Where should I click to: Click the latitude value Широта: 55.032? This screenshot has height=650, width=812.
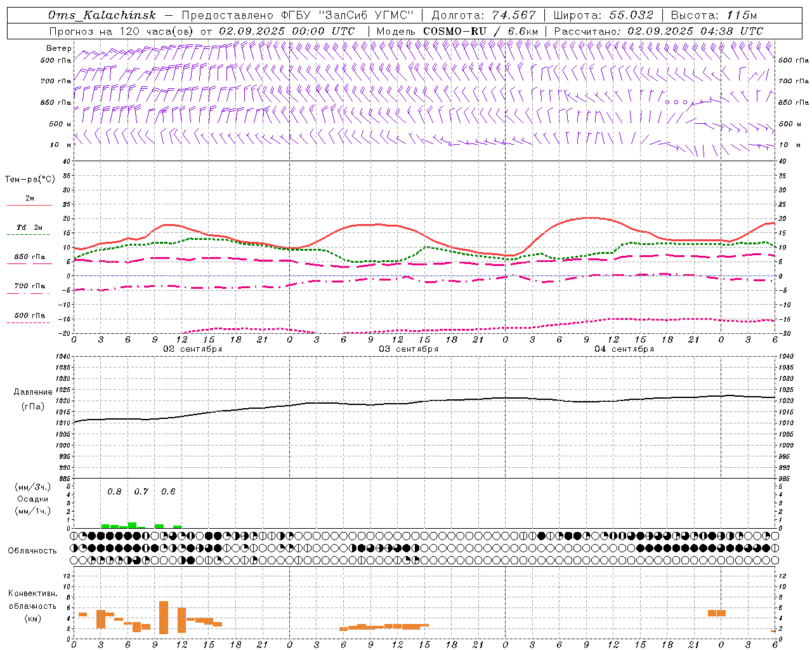603,15
